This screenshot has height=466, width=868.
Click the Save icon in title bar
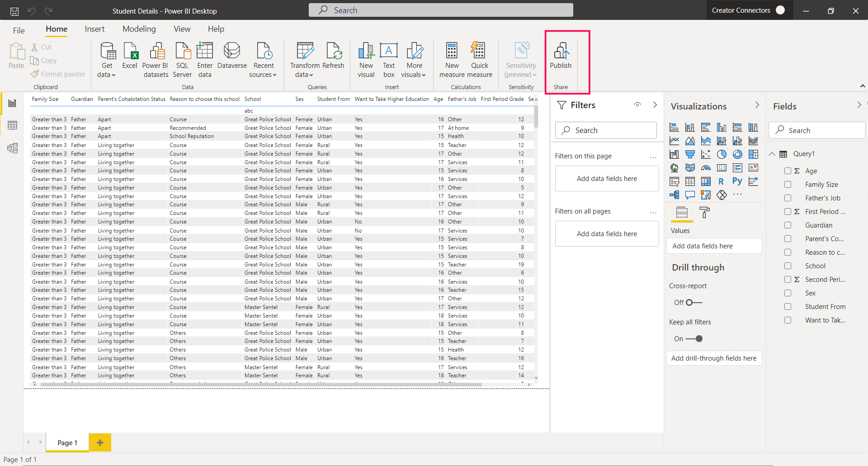point(14,11)
